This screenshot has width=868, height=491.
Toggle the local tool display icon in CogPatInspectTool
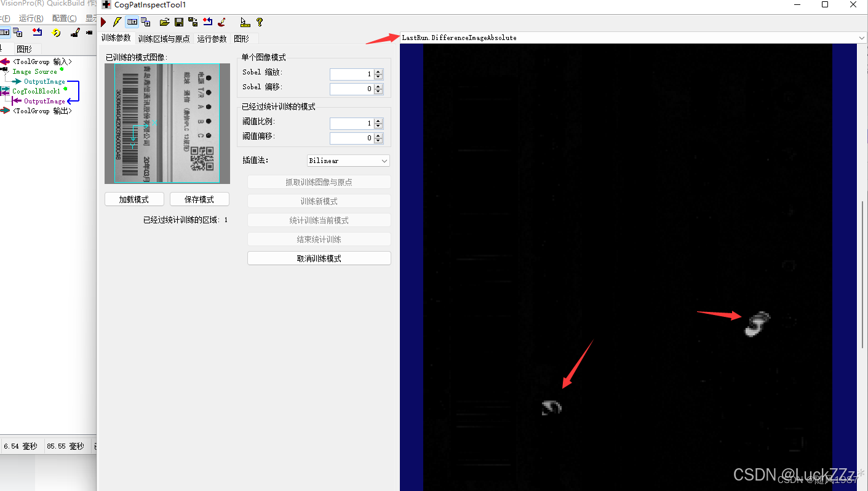[x=132, y=22]
